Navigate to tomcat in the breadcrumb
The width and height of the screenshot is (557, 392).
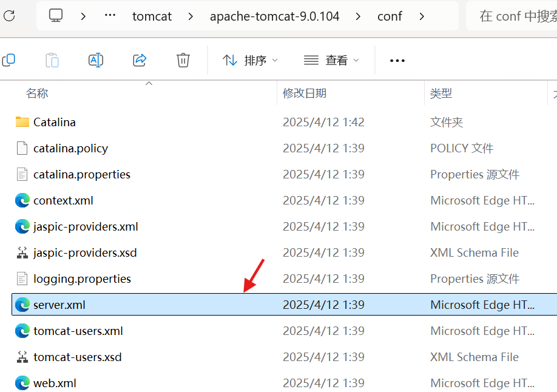152,16
